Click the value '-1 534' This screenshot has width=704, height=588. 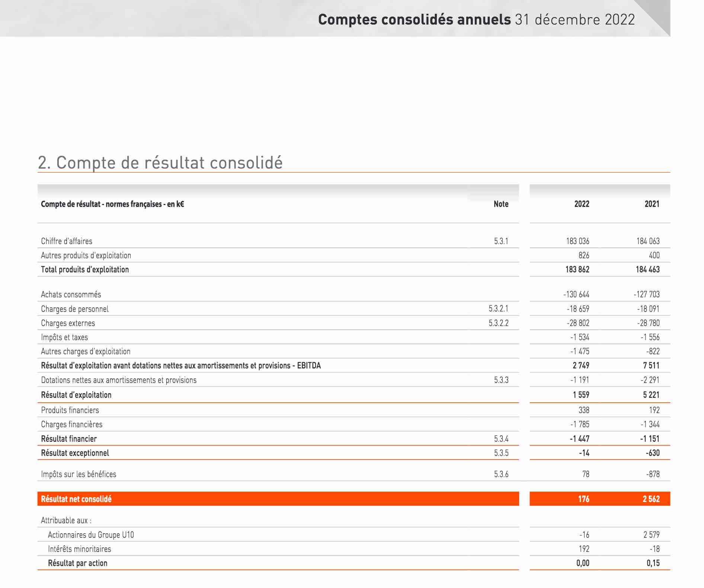[580, 337]
